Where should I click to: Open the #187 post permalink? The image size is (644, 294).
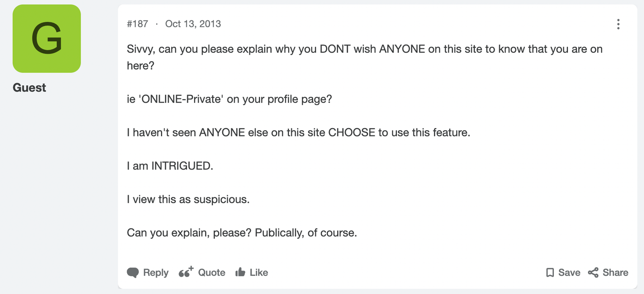pos(138,24)
